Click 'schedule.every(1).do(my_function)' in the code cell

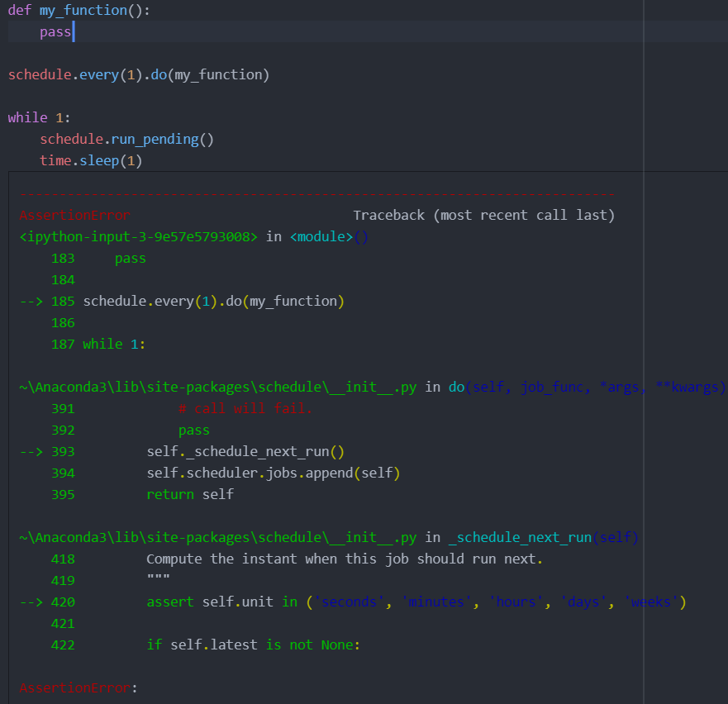(x=138, y=74)
